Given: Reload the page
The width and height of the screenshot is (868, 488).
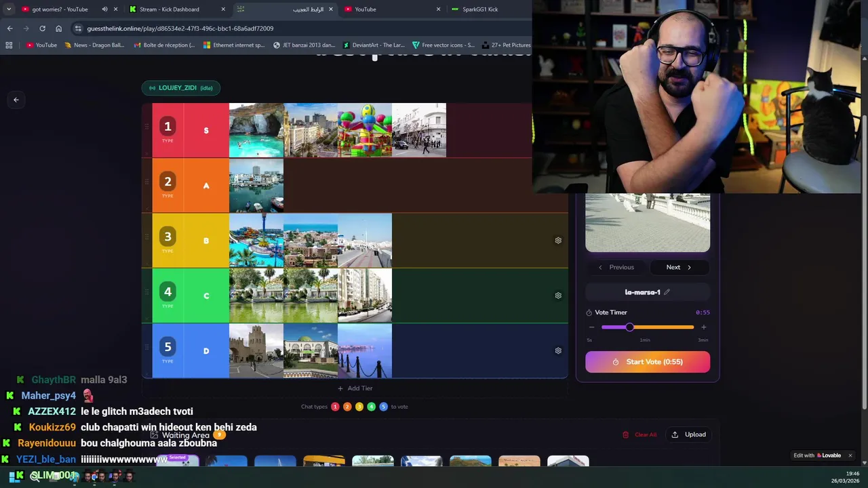Looking at the screenshot, I should coord(42,28).
